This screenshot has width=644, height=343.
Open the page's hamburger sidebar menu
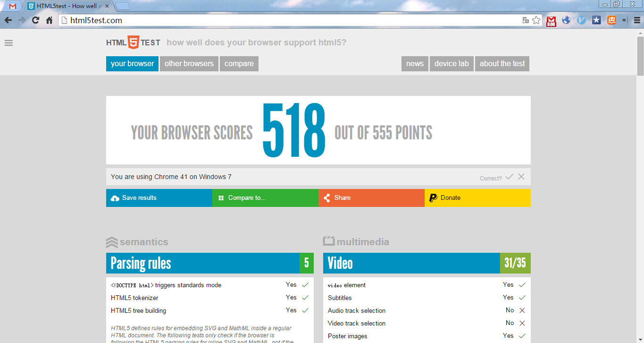[8, 43]
